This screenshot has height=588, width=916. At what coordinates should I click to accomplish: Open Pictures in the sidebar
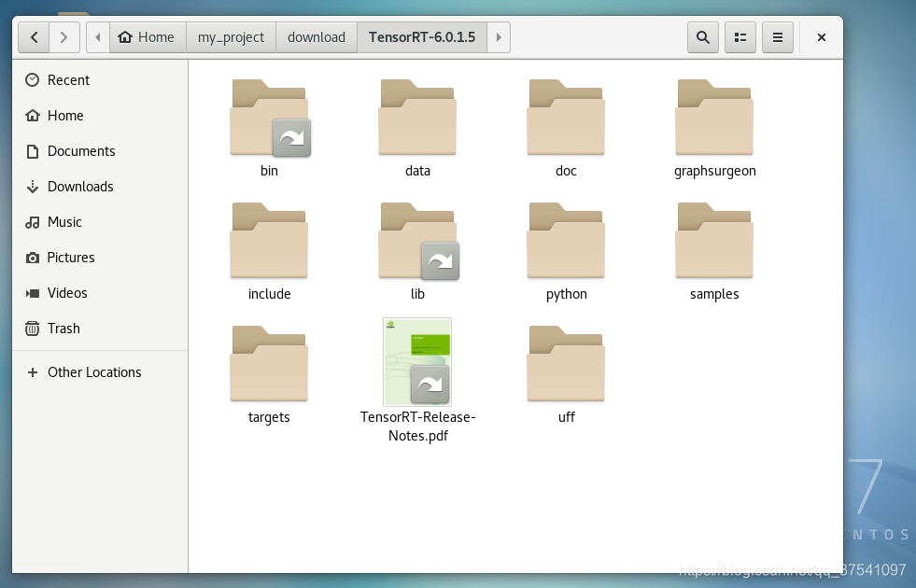[100, 258]
